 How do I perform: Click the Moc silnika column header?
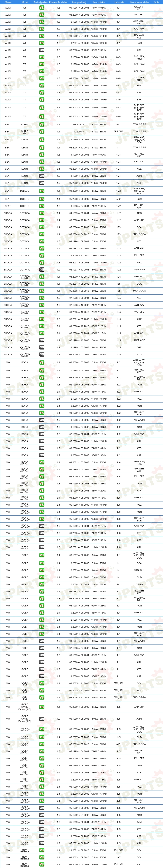(x=99, y=2)
